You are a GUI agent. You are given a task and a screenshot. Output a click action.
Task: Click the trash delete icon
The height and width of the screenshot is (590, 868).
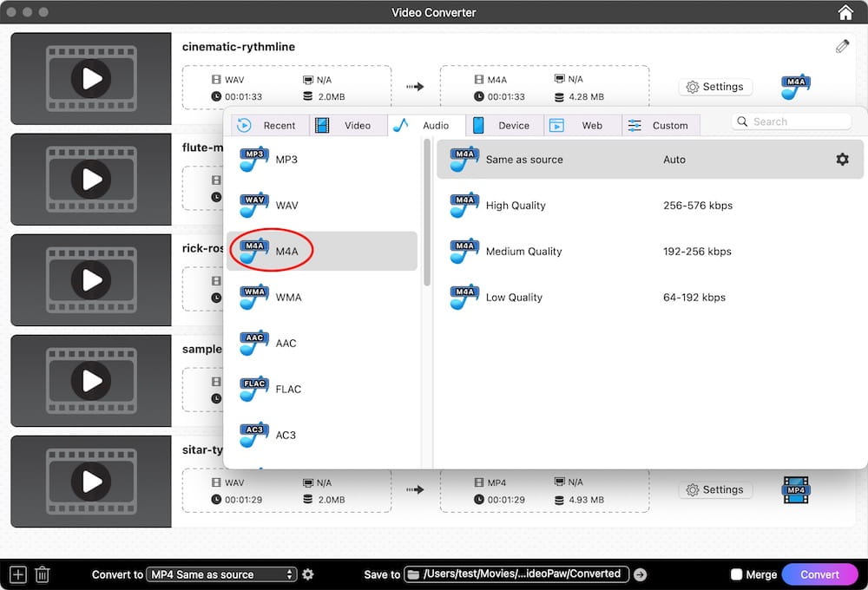pyautogui.click(x=43, y=574)
